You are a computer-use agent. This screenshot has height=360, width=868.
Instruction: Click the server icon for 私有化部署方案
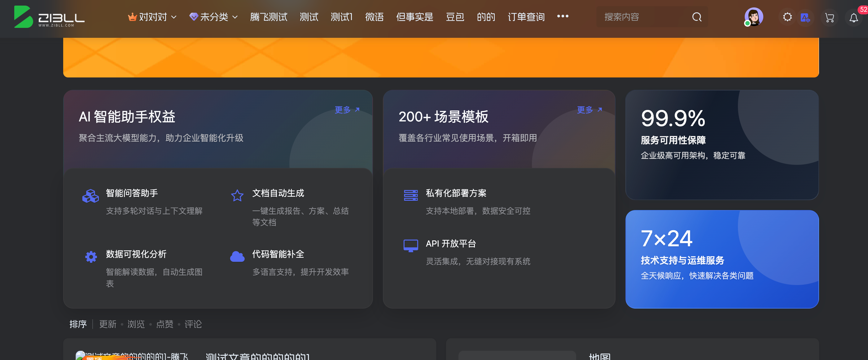click(x=410, y=195)
